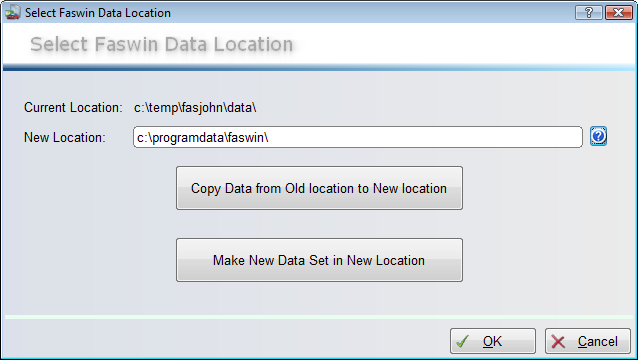
Task: Copy Data from Old location to New location
Action: pos(319,188)
